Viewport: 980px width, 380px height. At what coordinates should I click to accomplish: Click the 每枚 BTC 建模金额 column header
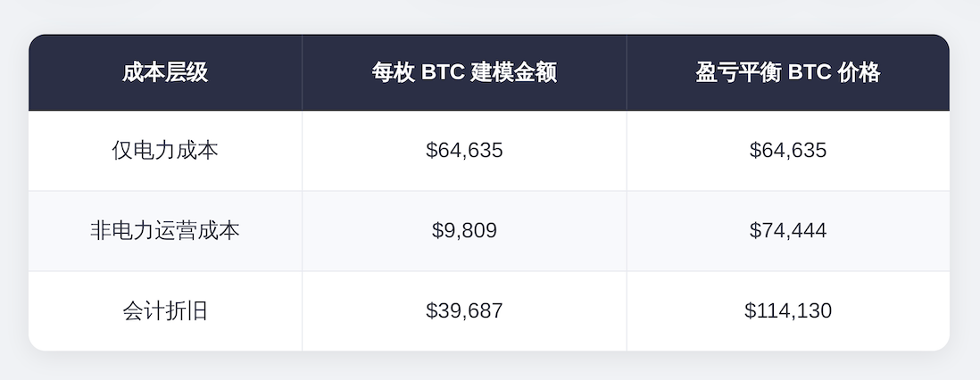pyautogui.click(x=464, y=72)
